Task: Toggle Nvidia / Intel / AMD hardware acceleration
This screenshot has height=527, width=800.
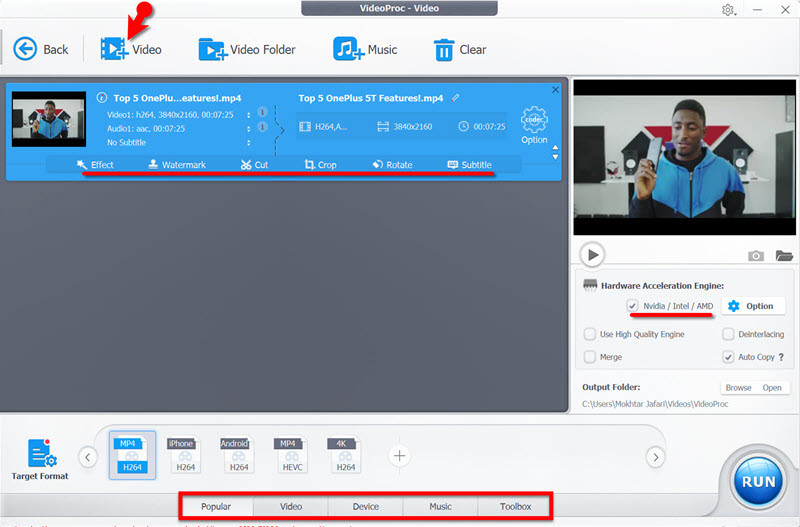Action: 633,306
